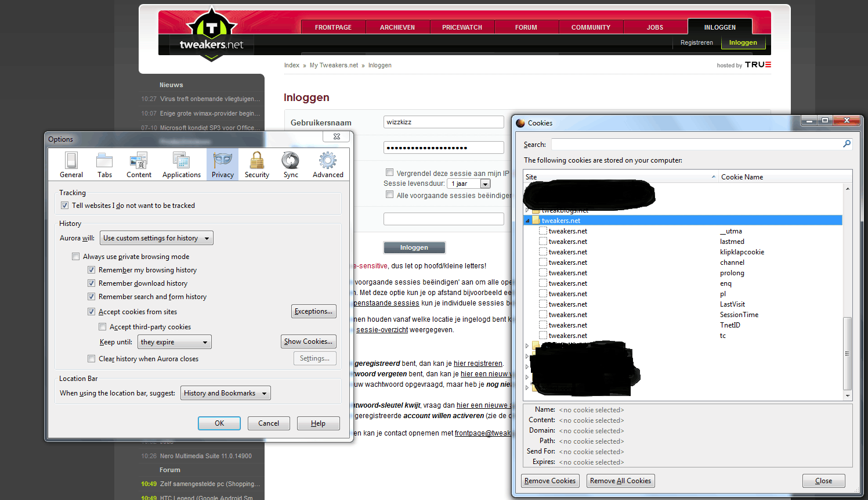Click the vertical scrollbar of the cookie list
The image size is (868, 500).
pyautogui.click(x=848, y=353)
